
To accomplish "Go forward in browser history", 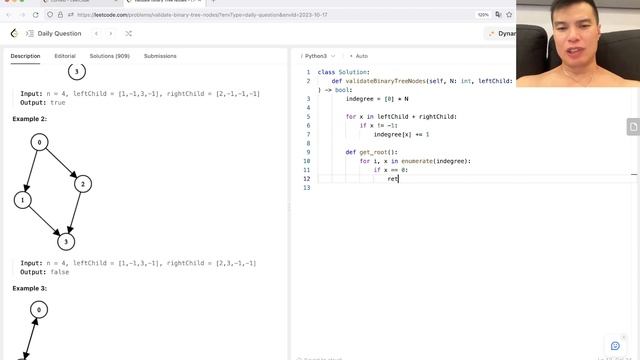I will [22, 15].
